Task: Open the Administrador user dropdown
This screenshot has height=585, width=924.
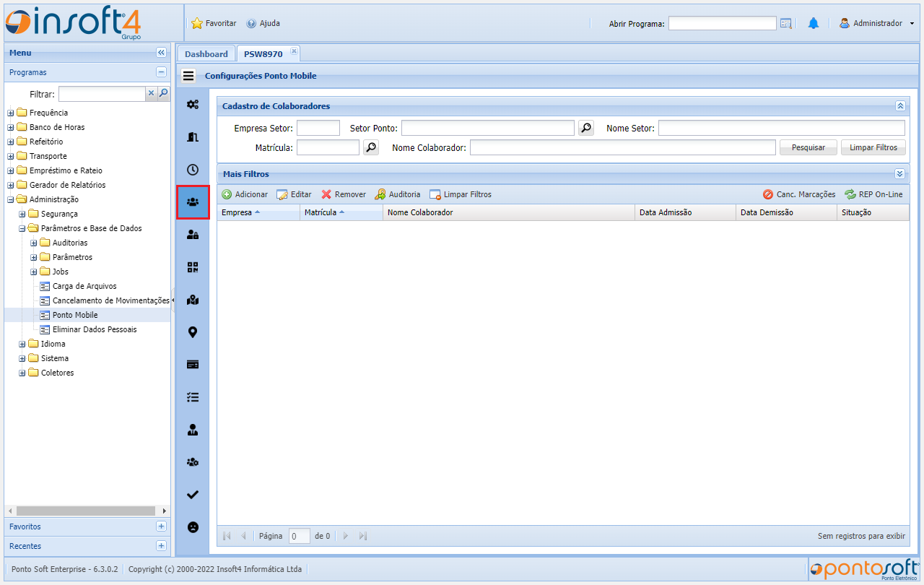Action: click(876, 24)
